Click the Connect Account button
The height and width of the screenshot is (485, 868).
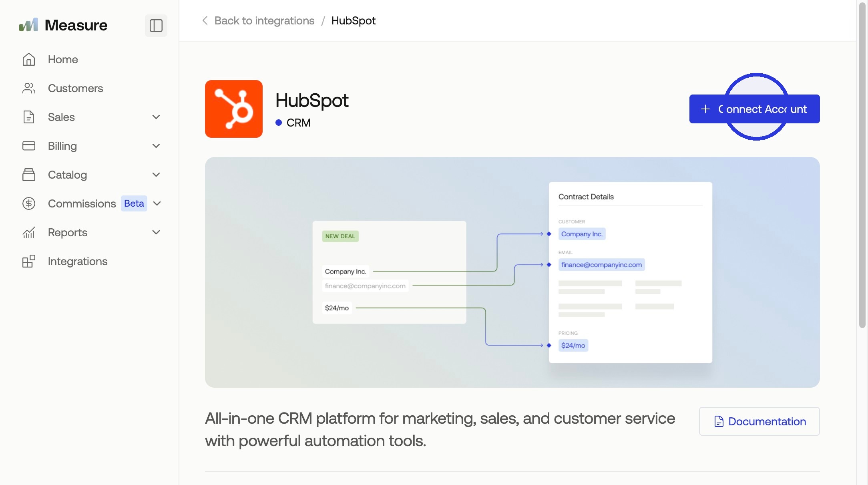tap(754, 109)
